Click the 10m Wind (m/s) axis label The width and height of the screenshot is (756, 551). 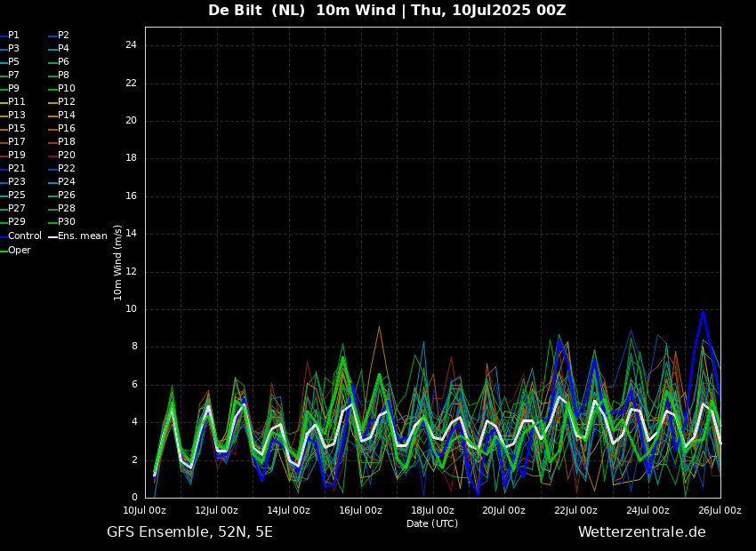[118, 262]
